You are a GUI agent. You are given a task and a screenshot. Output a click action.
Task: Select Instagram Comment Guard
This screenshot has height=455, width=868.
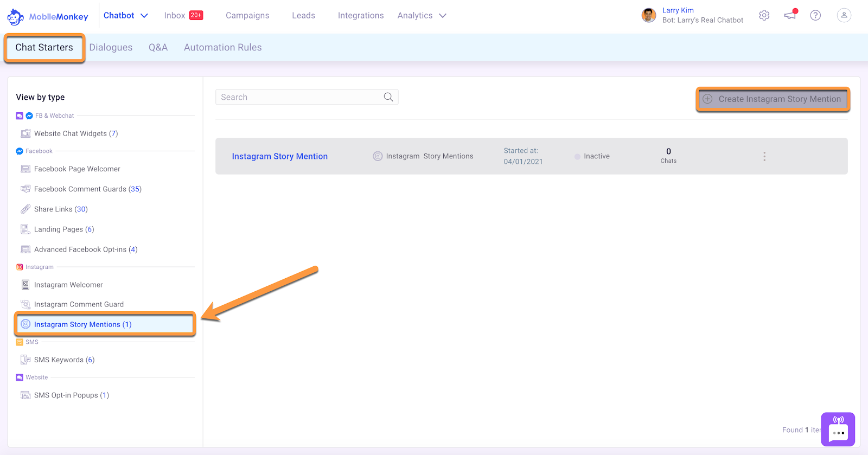point(79,304)
